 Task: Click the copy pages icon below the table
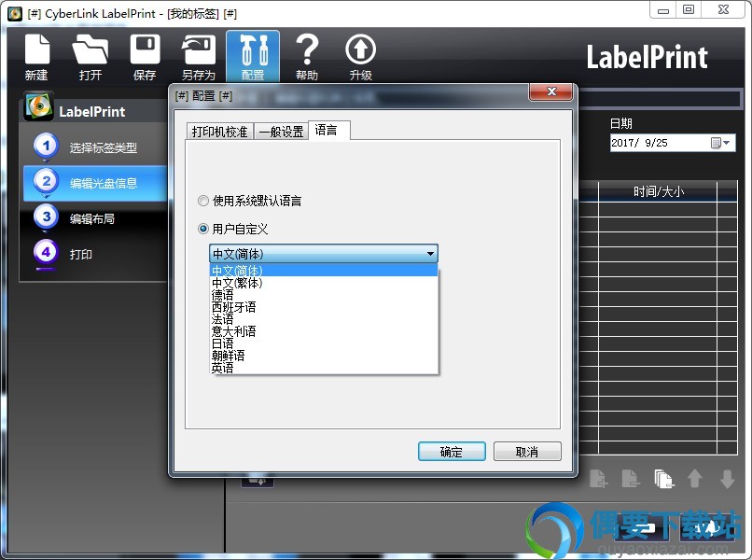click(x=663, y=479)
